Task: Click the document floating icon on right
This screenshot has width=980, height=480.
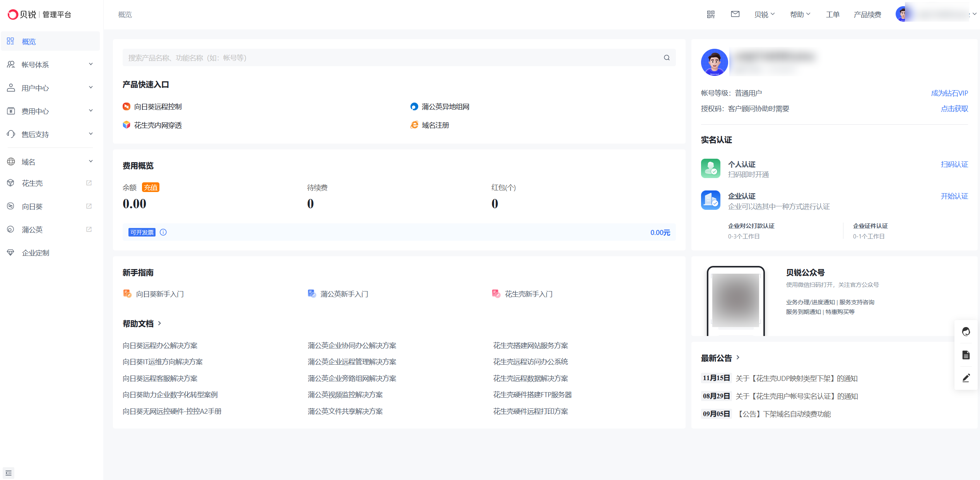Action: coord(966,355)
